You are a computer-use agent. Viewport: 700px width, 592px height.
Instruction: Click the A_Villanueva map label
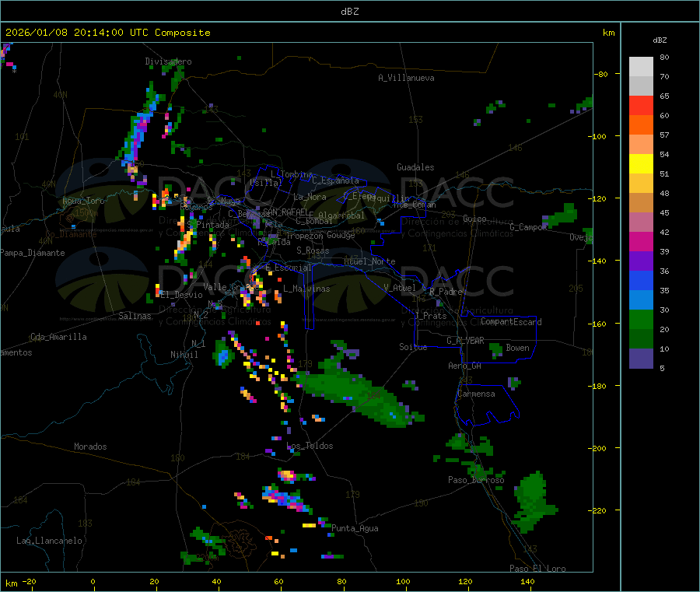406,78
